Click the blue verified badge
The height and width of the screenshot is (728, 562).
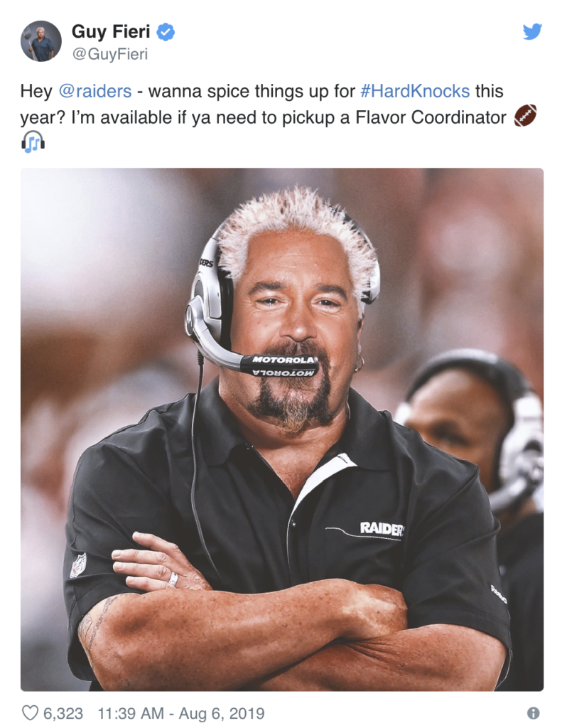click(166, 32)
